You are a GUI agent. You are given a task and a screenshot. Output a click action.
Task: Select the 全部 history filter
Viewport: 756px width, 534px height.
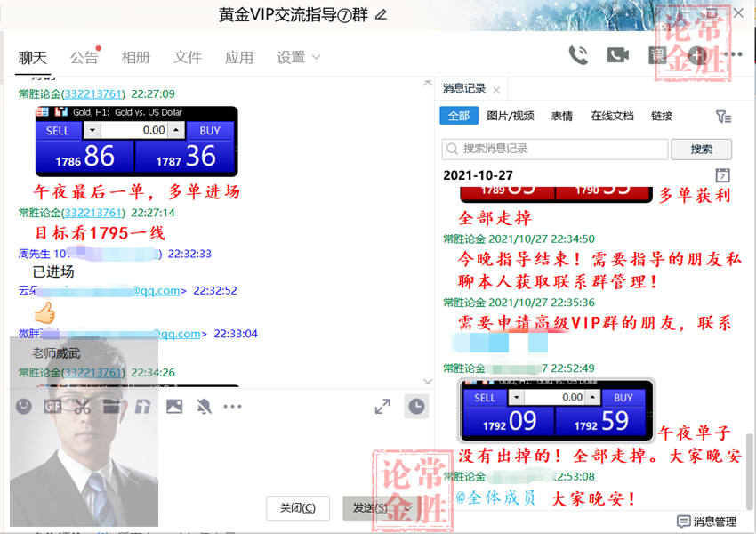point(459,116)
